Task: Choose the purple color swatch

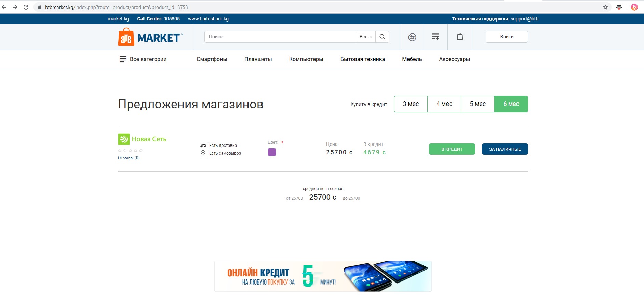Action: (x=272, y=152)
